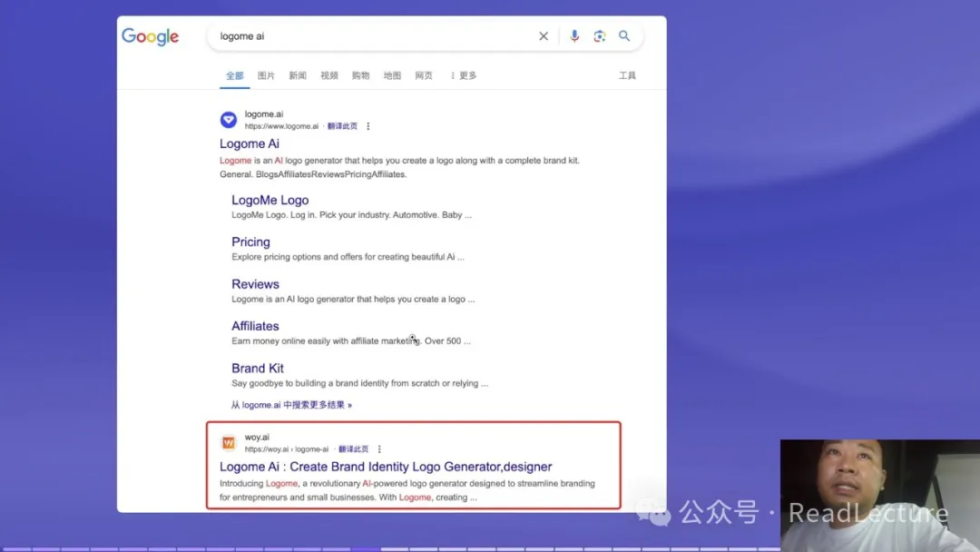Clear the search box with X icon
Screen dimensions: 980x552
[544, 36]
